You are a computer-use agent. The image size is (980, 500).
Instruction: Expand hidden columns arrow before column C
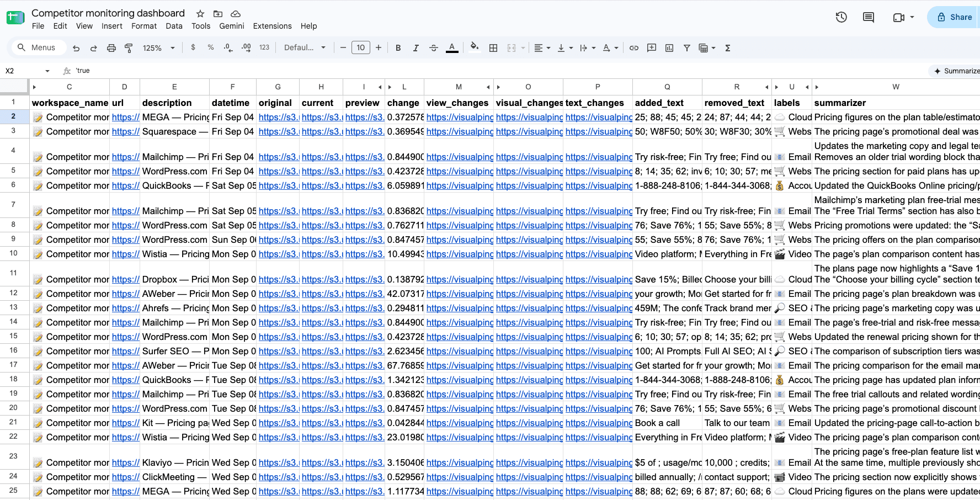[x=34, y=87]
